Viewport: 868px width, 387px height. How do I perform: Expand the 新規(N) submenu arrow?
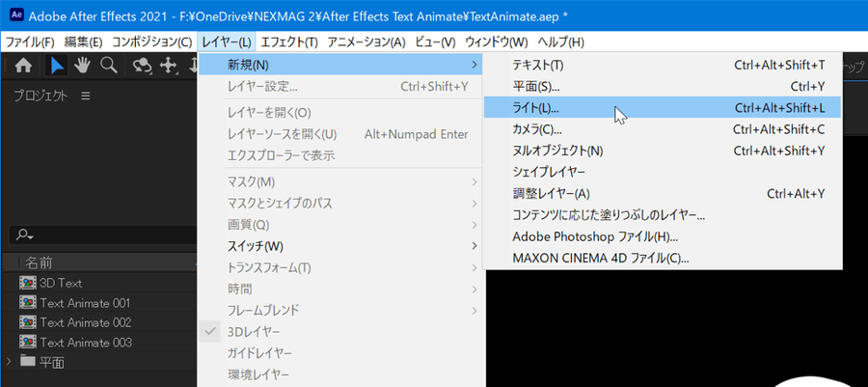click(x=475, y=65)
